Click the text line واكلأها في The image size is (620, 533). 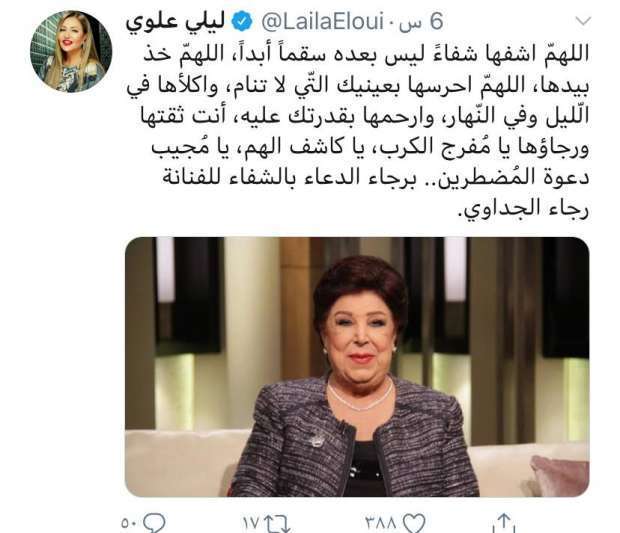point(172,87)
